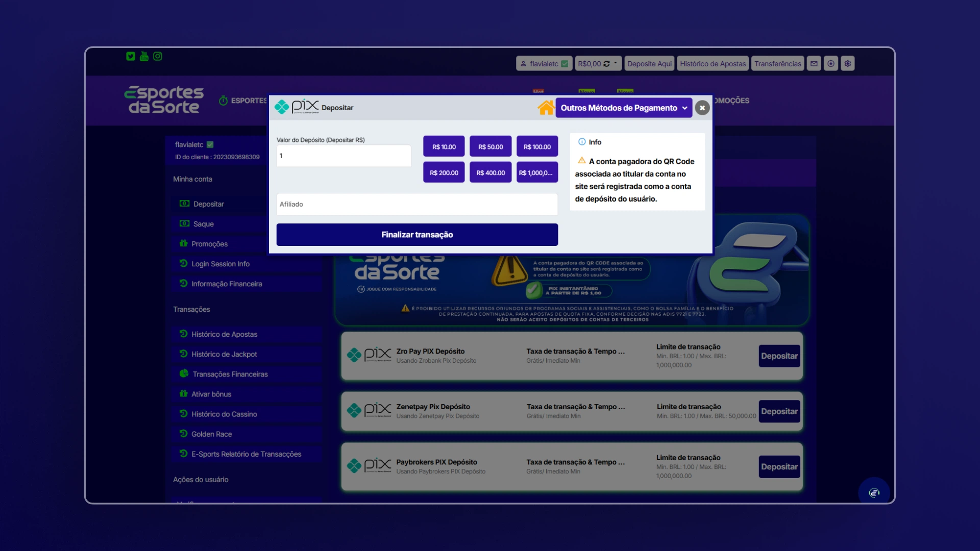Open the Instagram social icon

point(158,56)
